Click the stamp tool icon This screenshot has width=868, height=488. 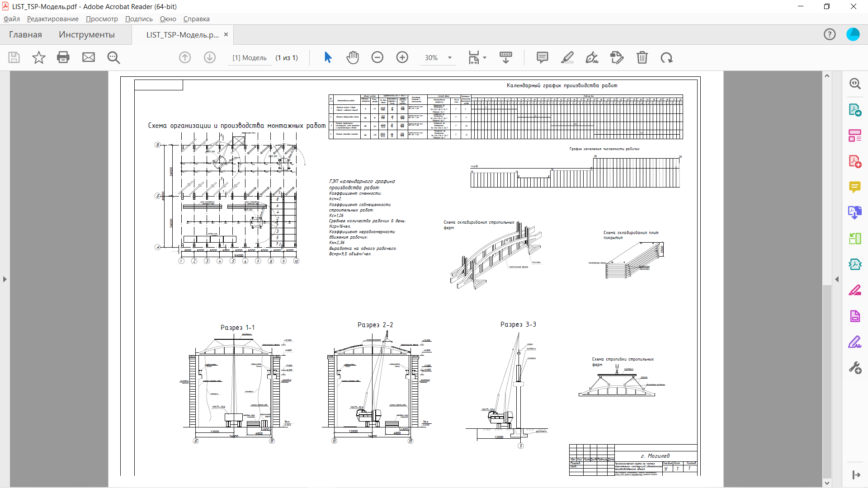(x=617, y=57)
